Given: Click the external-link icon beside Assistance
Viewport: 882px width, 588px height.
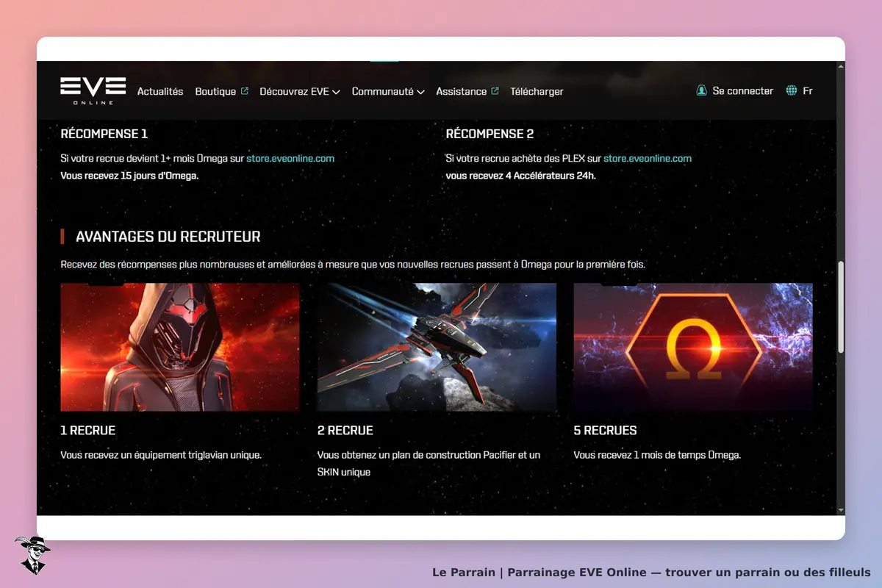Looking at the screenshot, I should click(x=495, y=91).
